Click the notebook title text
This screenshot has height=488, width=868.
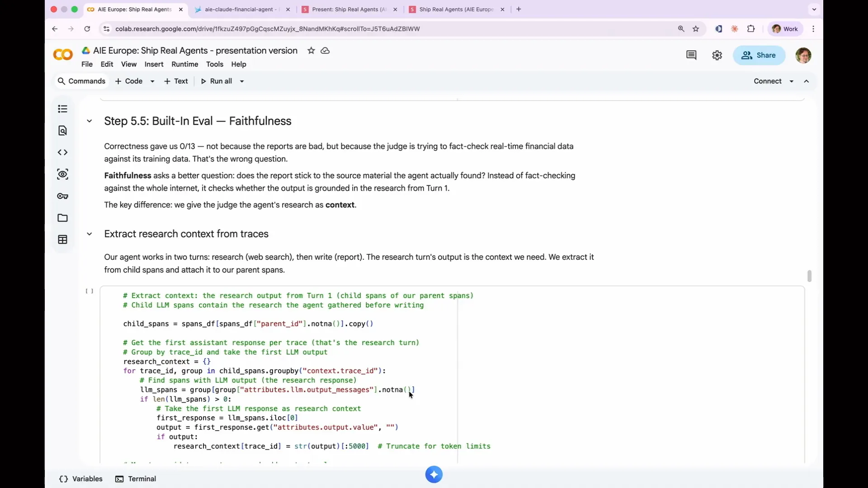pyautogui.click(x=195, y=51)
